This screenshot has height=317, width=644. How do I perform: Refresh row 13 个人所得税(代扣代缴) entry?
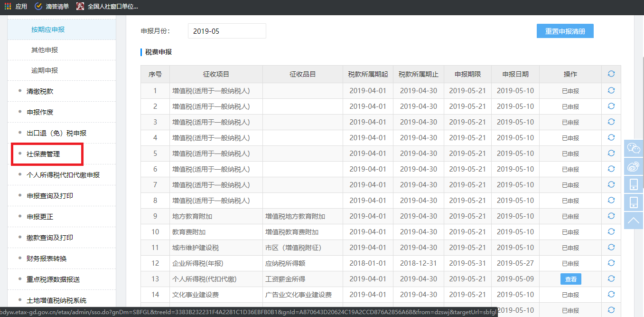click(611, 279)
